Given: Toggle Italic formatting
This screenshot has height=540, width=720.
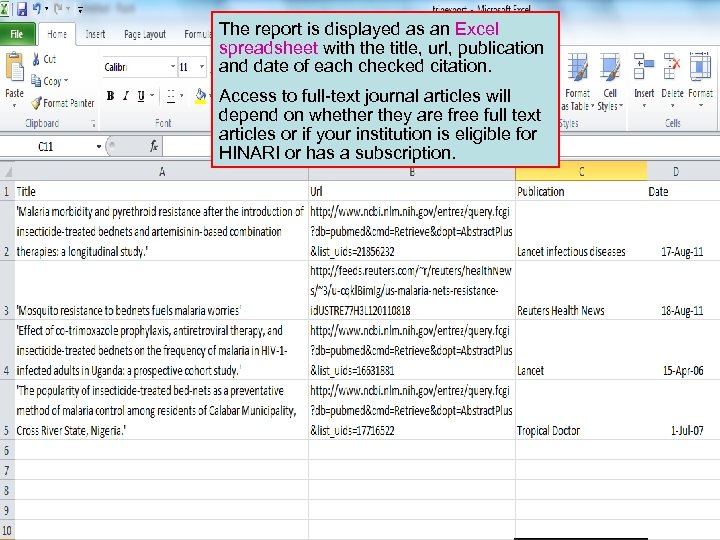Looking at the screenshot, I should 125,96.
